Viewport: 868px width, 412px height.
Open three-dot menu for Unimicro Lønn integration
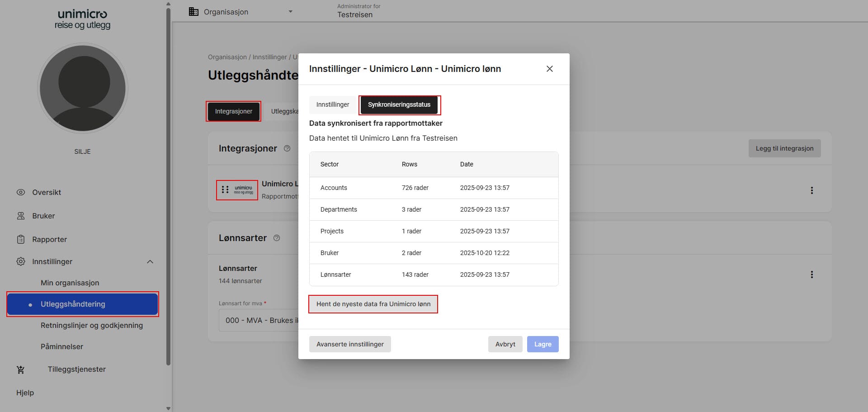(x=811, y=190)
